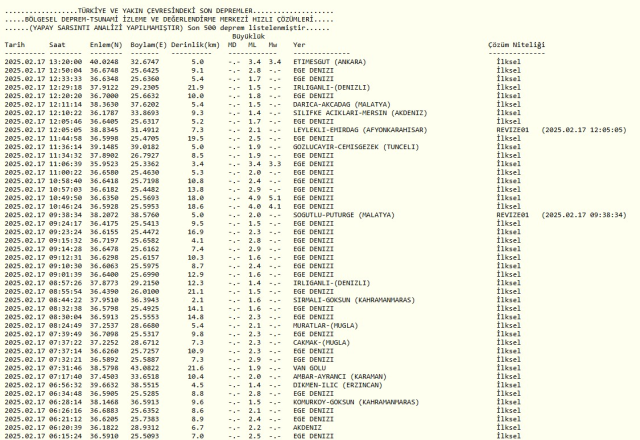
Task: Click 'SOGUTLU-PUTURGE (MALATYA)' location
Action: [x=344, y=215]
